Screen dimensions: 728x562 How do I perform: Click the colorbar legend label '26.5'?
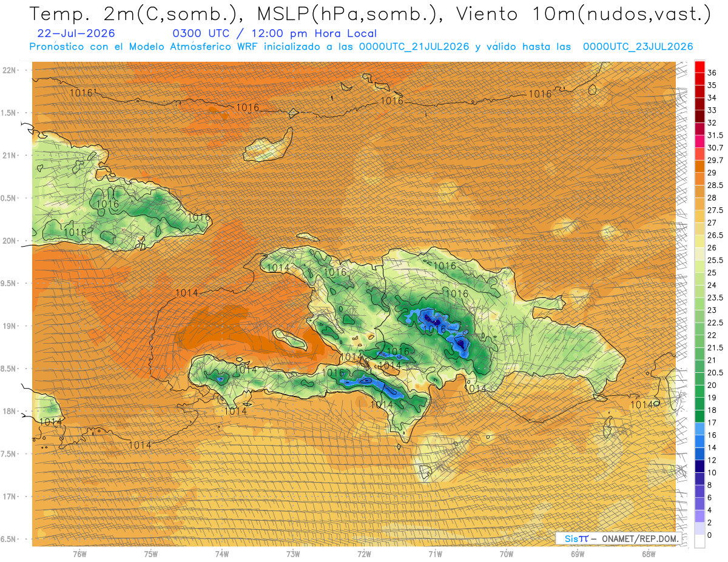716,235
